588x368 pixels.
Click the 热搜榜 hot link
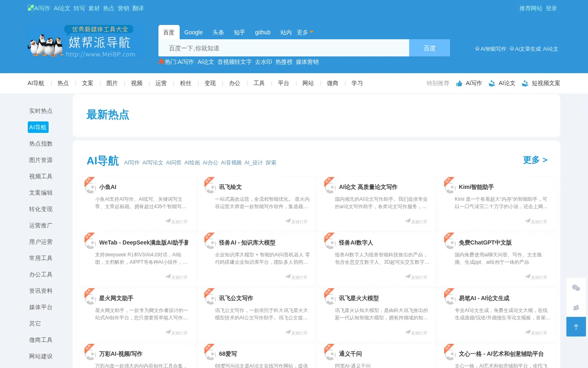tap(284, 62)
